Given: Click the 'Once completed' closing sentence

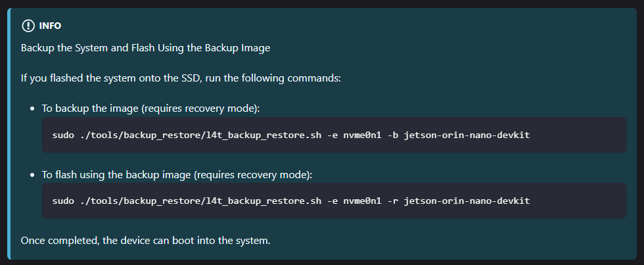Looking at the screenshot, I should pos(145,241).
